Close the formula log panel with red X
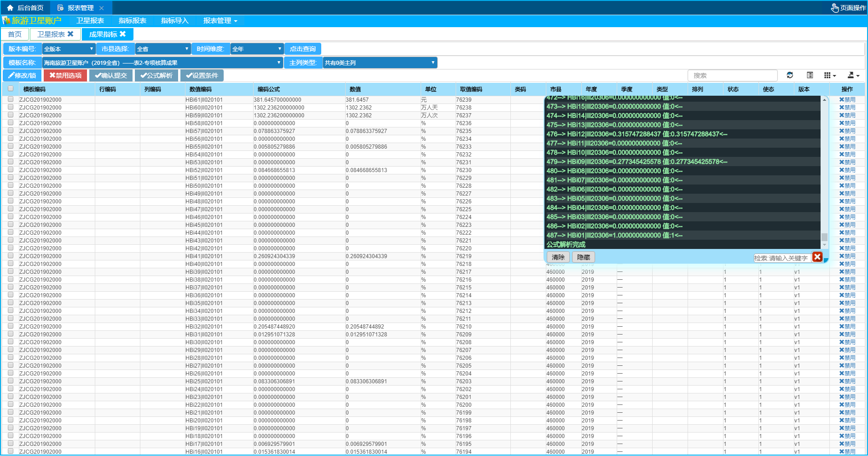 [817, 257]
